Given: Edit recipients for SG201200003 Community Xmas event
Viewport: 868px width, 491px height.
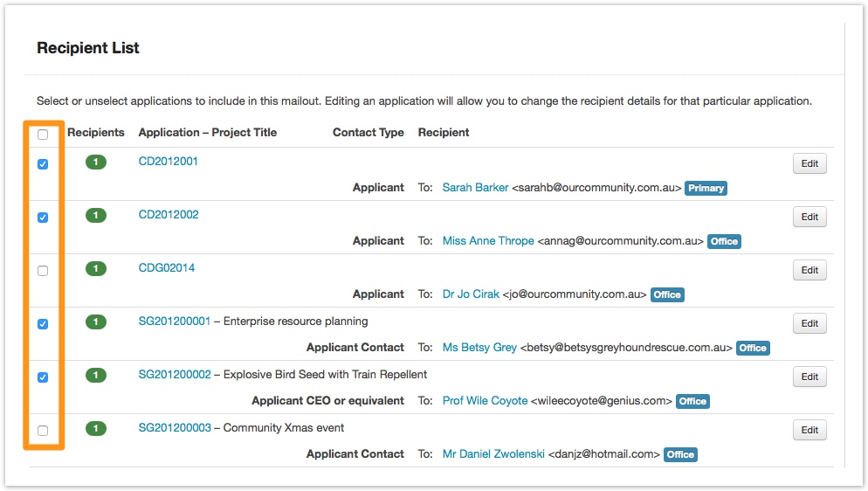Looking at the screenshot, I should 809,431.
